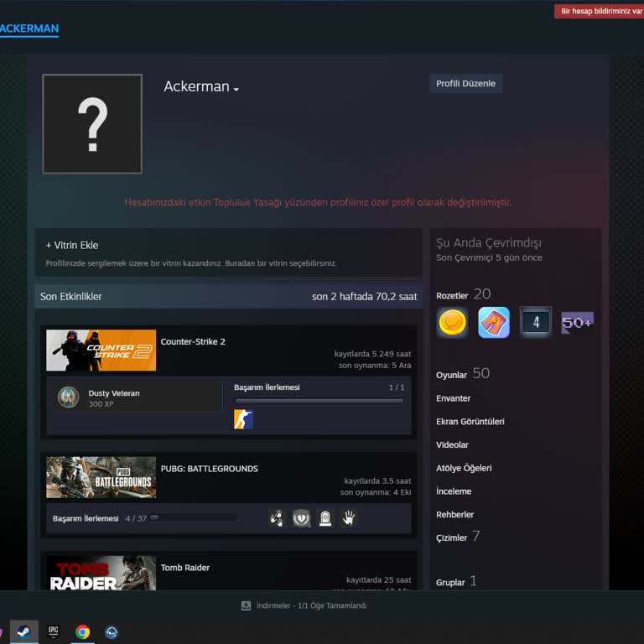This screenshot has width=644, height=644.
Task: Click the CS2 achievement icon
Action: click(243, 419)
